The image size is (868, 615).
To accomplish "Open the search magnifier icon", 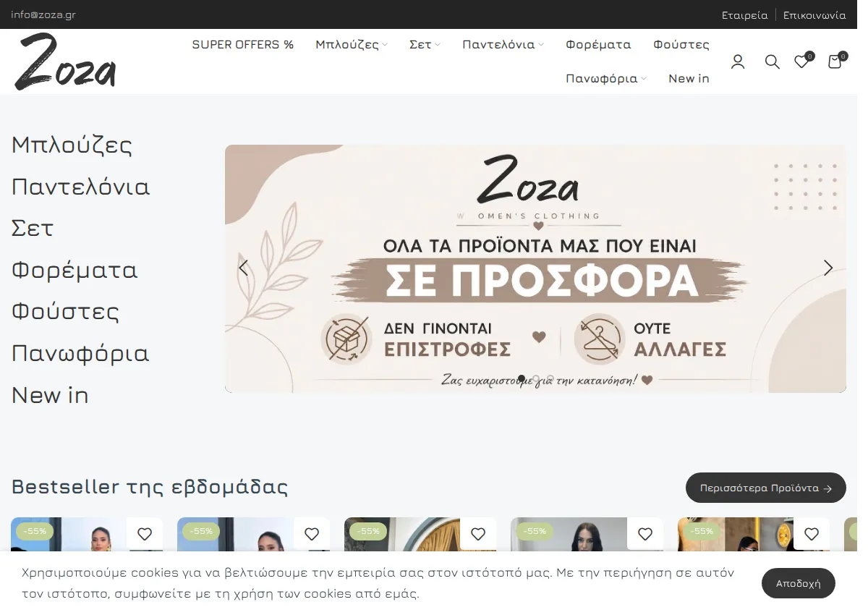I will pos(773,61).
